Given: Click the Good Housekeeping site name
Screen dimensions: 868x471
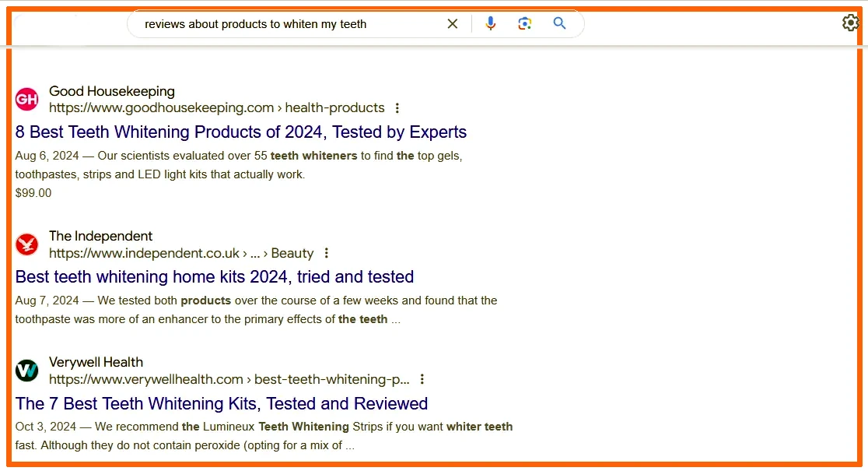Looking at the screenshot, I should 112,92.
